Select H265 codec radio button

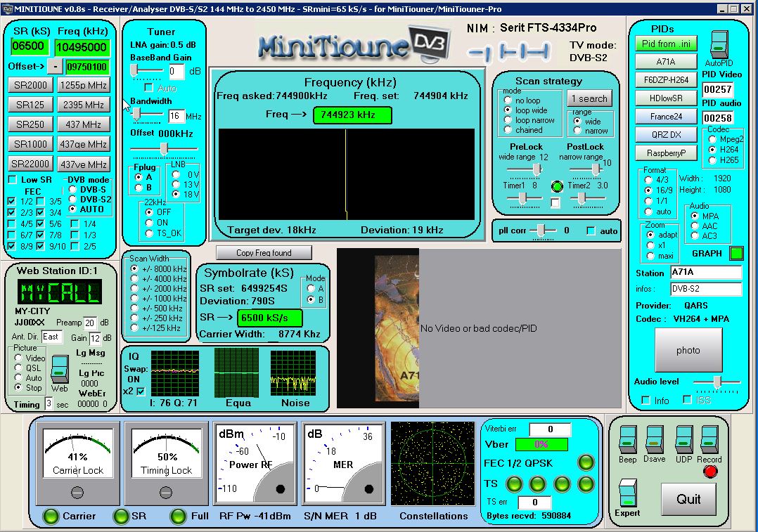click(712, 160)
